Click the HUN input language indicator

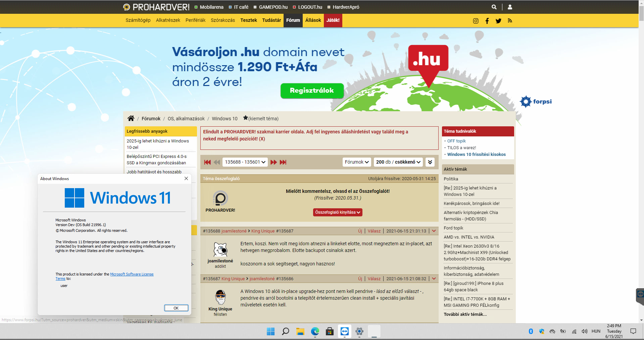coord(596,331)
